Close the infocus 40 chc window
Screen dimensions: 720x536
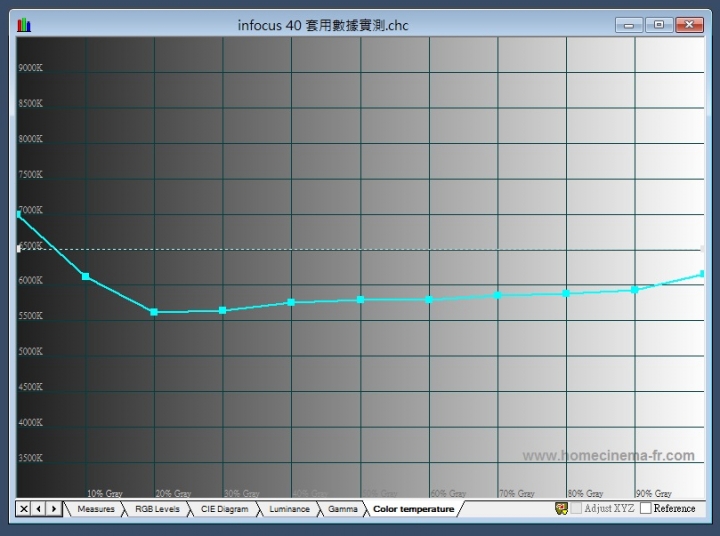(689, 25)
